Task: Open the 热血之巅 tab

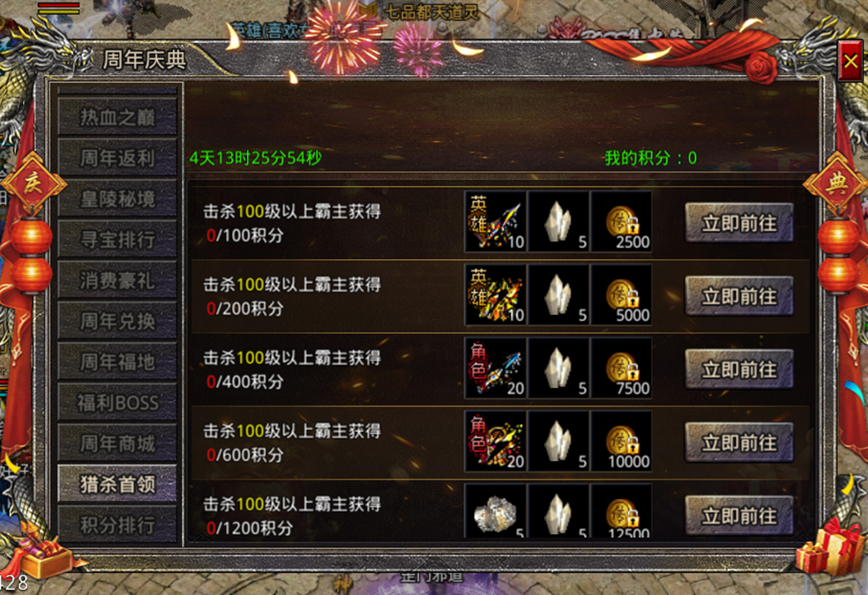Action: pyautogui.click(x=117, y=116)
